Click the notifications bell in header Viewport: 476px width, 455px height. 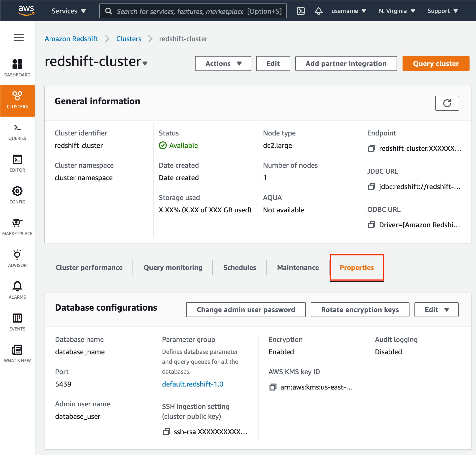[x=318, y=11]
